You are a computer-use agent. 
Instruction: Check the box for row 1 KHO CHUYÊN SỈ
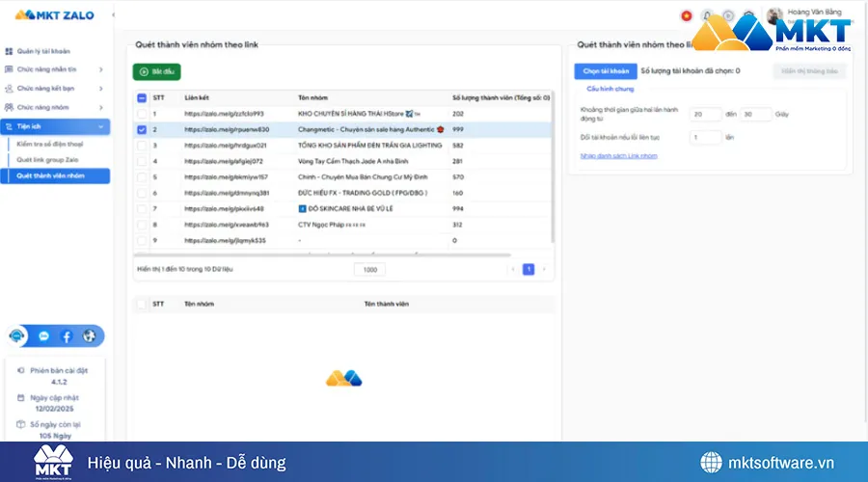(x=143, y=114)
